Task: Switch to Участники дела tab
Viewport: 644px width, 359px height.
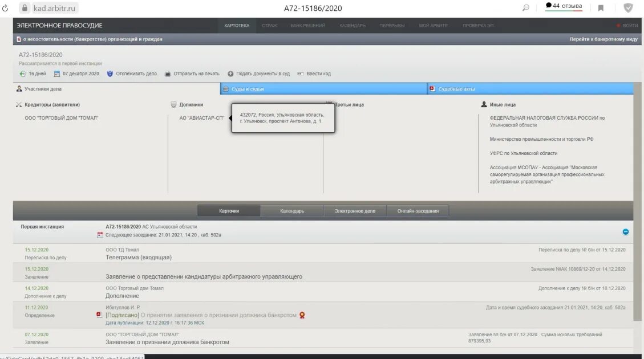Action: pos(116,89)
